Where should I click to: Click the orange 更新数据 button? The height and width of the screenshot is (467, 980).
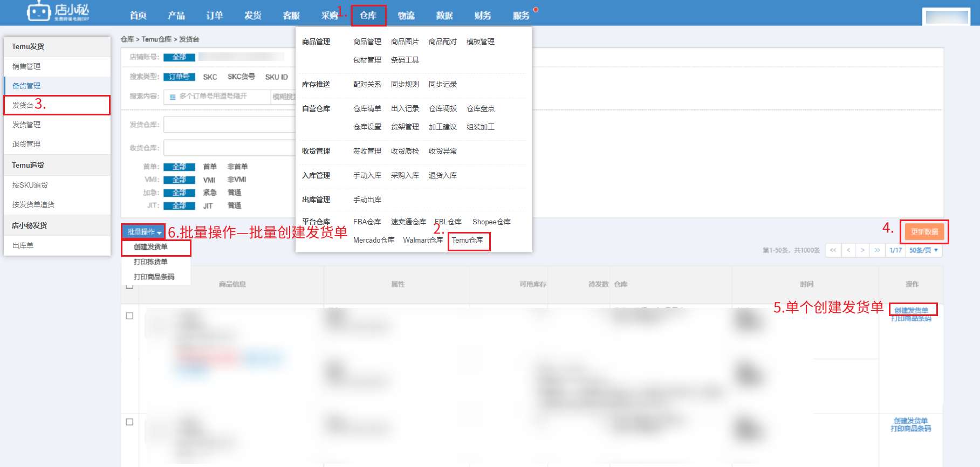(x=924, y=232)
